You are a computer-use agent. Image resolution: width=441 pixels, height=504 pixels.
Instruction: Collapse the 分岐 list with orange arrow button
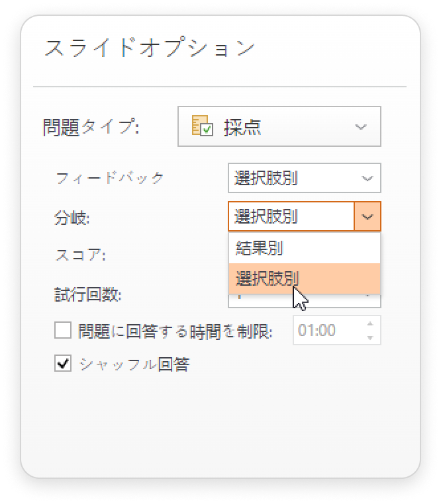pos(367,216)
